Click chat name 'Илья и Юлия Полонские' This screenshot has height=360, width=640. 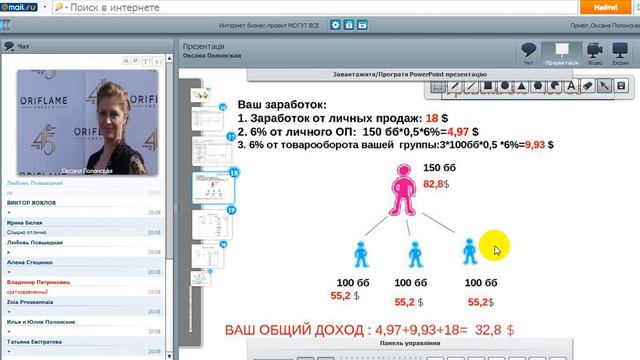click(x=41, y=322)
